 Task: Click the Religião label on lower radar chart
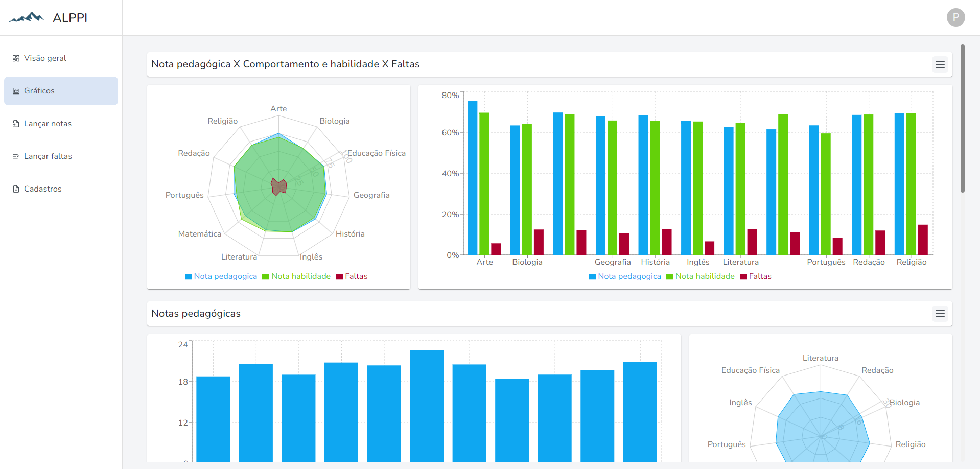[x=911, y=444]
